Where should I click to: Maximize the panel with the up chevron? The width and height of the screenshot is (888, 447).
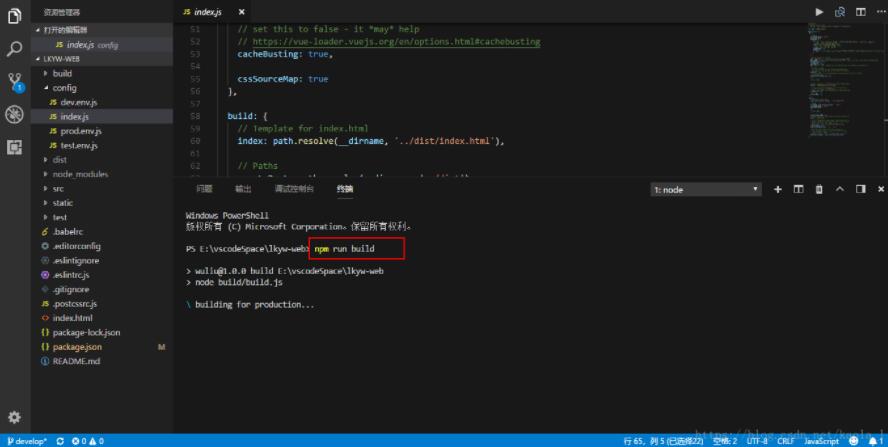[x=840, y=189]
